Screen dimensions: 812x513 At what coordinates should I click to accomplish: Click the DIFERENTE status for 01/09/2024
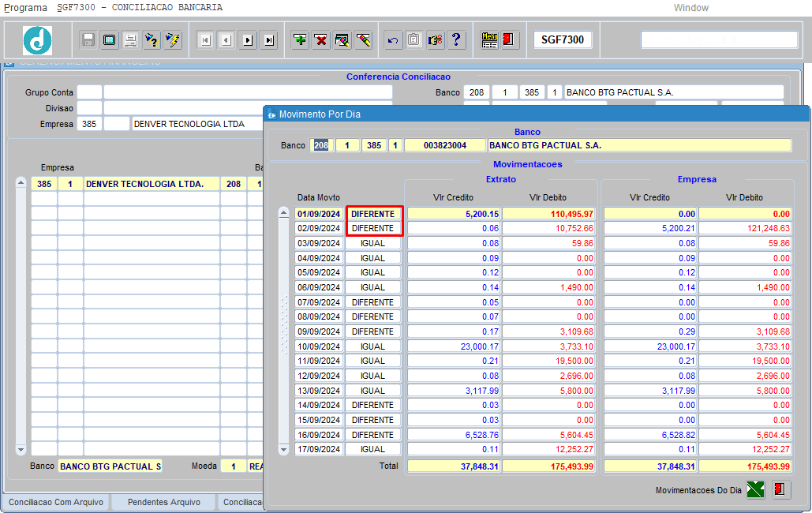coord(372,214)
